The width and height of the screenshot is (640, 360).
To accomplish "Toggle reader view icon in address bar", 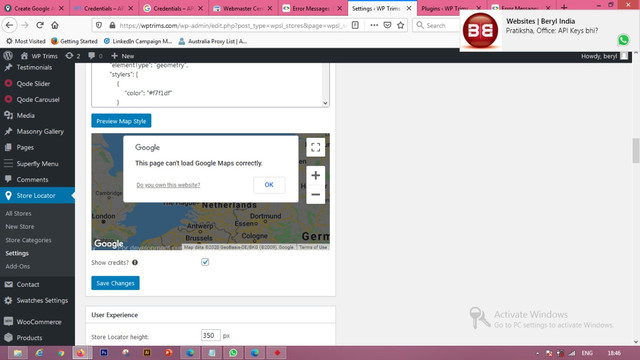I will (355, 25).
